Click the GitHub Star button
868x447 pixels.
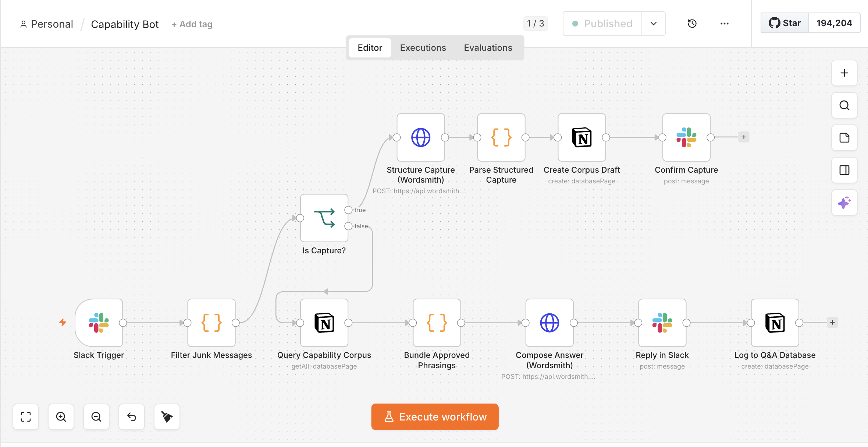click(785, 23)
